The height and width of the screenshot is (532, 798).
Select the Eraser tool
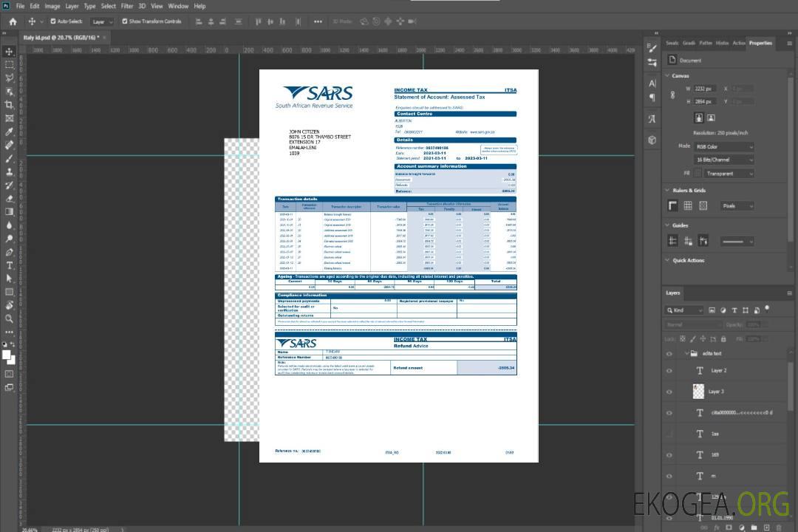(x=9, y=199)
